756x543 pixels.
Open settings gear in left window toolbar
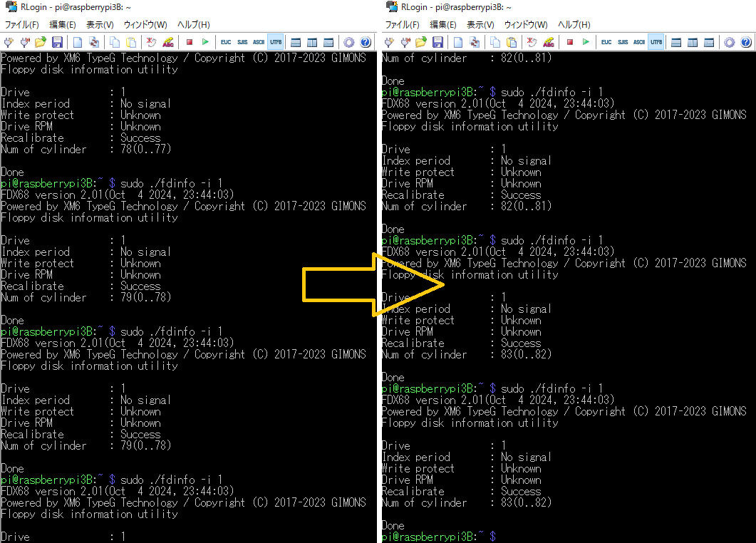pyautogui.click(x=349, y=42)
